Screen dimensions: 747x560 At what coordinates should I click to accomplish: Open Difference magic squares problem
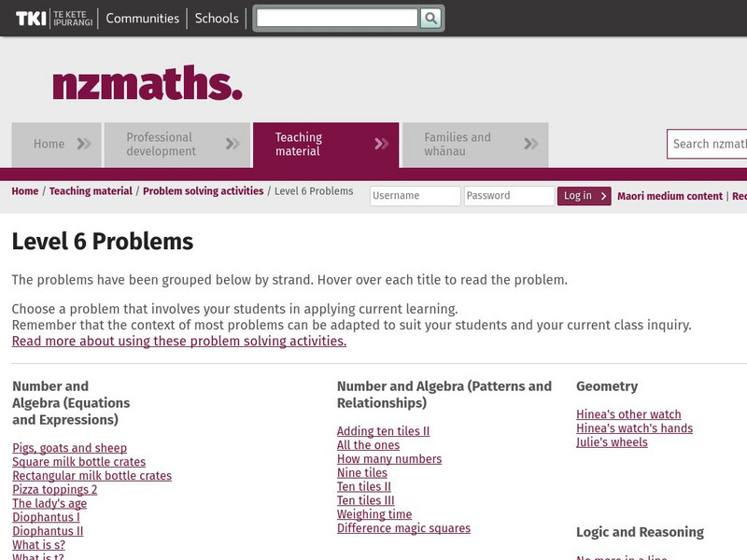coord(403,528)
